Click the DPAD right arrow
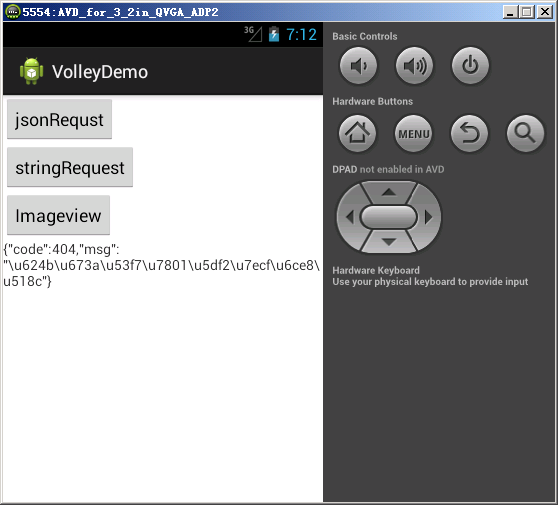This screenshot has height=505, width=558. click(x=428, y=217)
